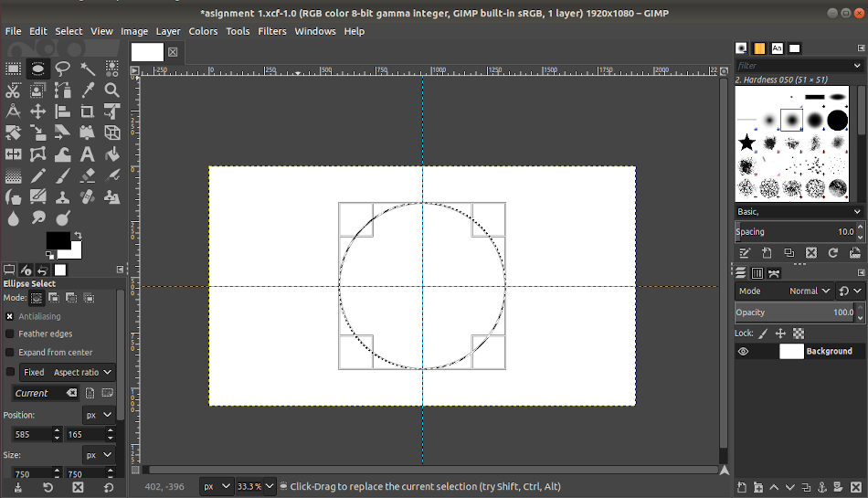Select the Pencil tool
Screen dimensions: 868x498
pyautogui.click(x=37, y=176)
